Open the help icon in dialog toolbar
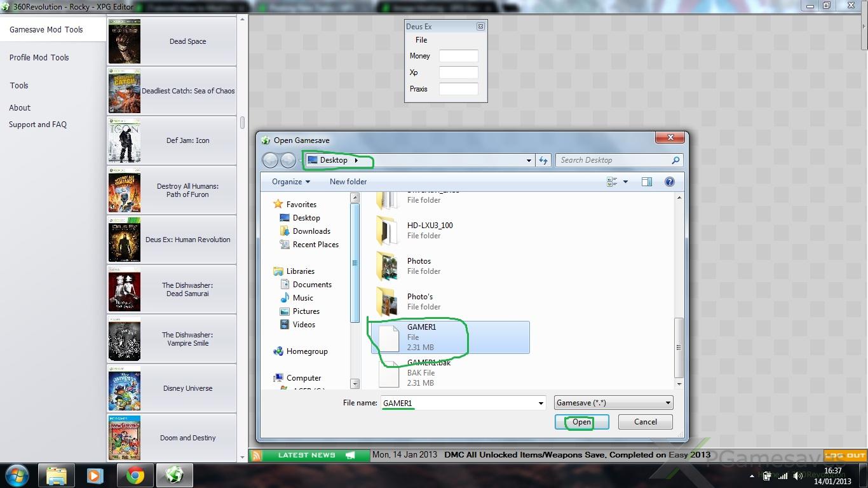This screenshot has height=488, width=868. (x=669, y=182)
